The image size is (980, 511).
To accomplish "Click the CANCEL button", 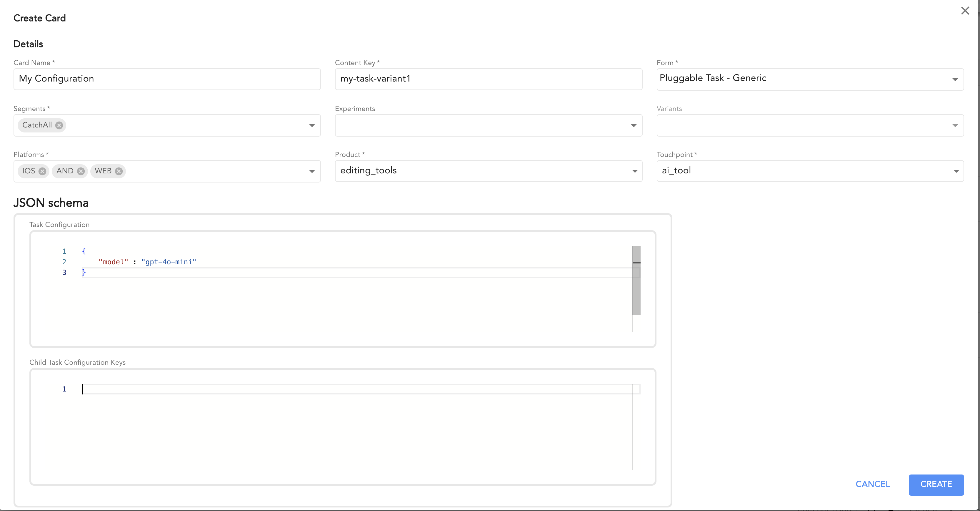I will tap(873, 484).
